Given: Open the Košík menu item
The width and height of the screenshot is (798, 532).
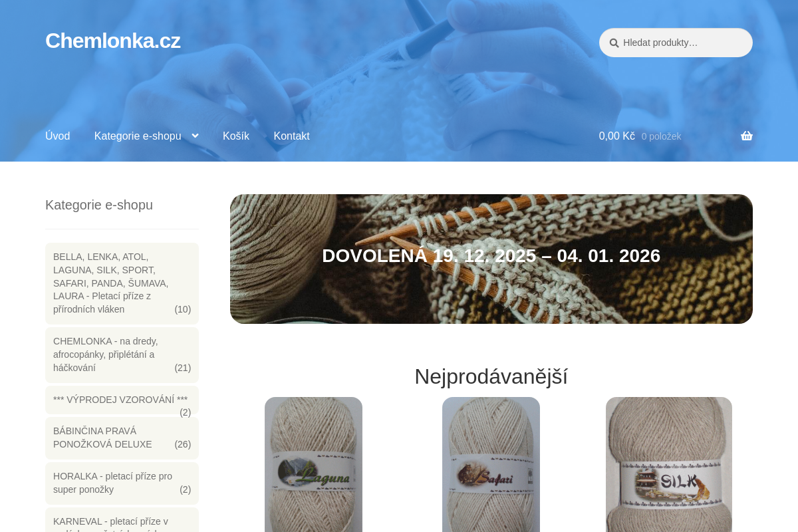Looking at the screenshot, I should [236, 136].
